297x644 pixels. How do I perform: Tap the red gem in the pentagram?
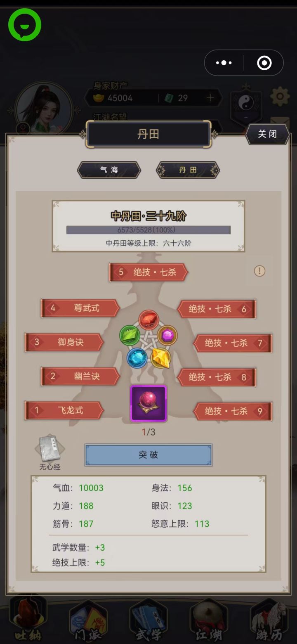[148, 320]
